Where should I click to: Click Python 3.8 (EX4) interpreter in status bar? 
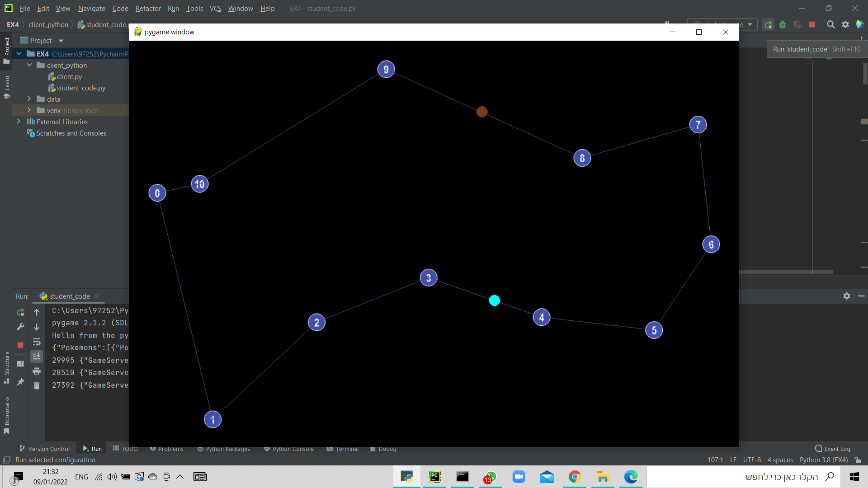click(x=824, y=460)
